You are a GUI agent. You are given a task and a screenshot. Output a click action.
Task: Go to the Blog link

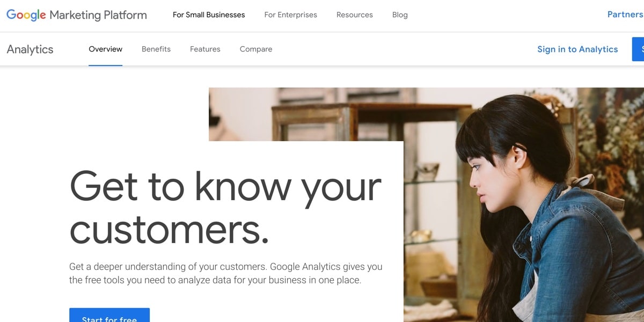400,15
